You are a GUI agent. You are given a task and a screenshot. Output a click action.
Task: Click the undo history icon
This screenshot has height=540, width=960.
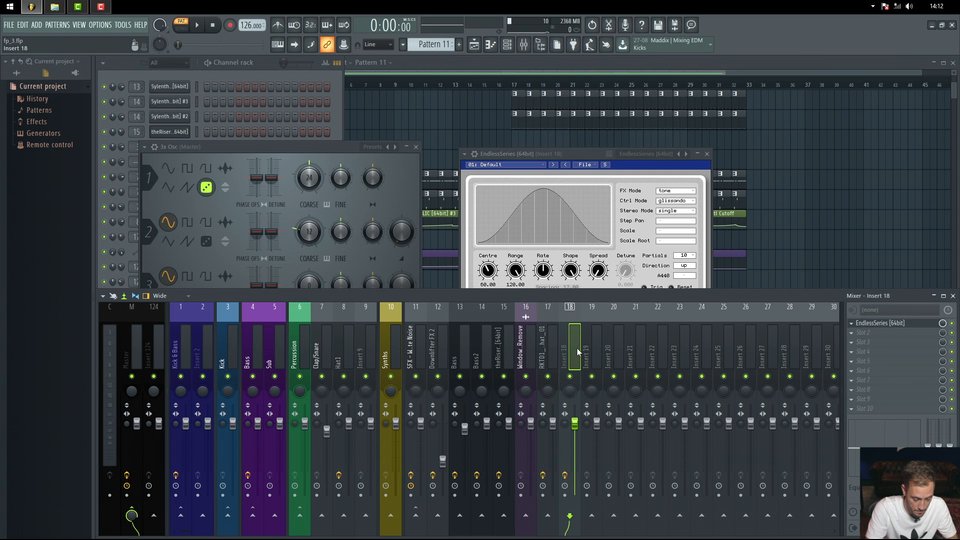(591, 25)
